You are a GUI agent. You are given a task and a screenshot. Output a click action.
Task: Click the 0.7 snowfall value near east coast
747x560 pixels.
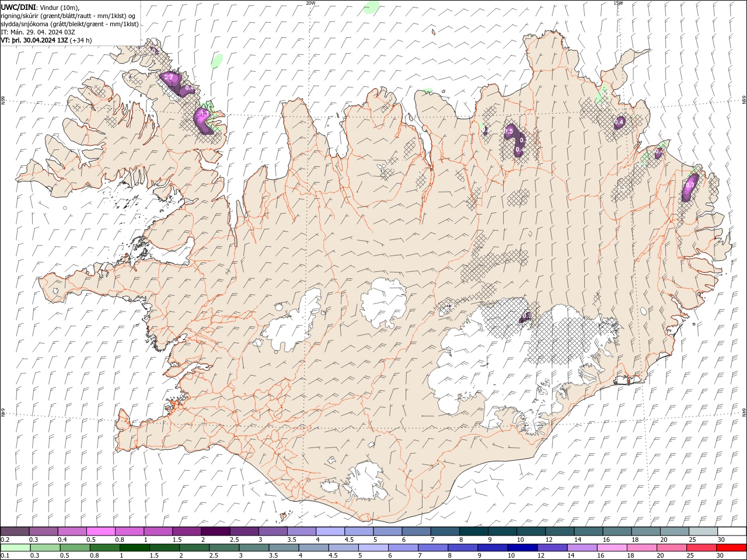(x=690, y=185)
